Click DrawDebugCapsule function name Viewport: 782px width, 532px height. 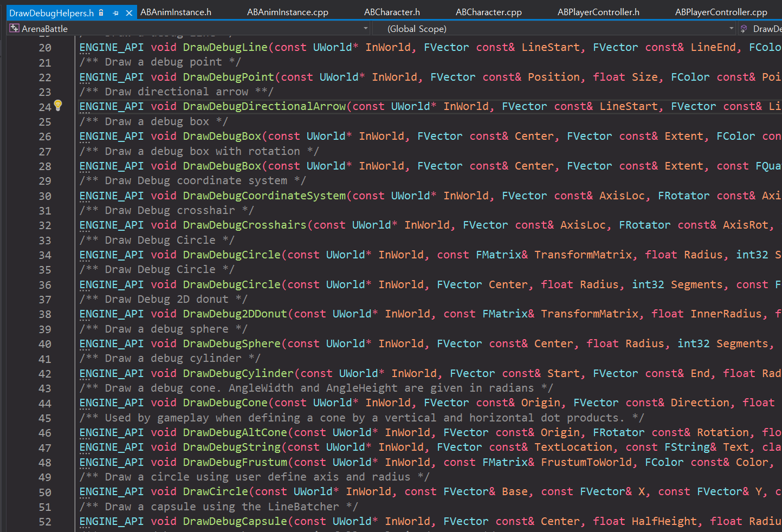coord(235,521)
